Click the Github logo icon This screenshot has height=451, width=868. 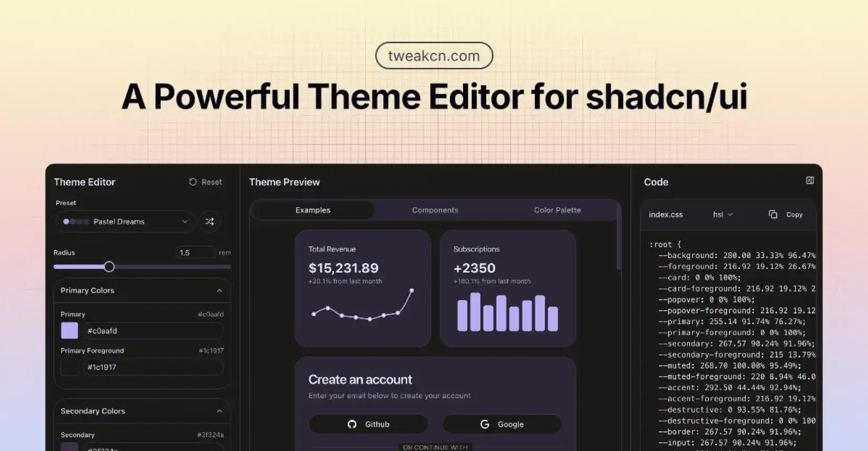tap(352, 424)
